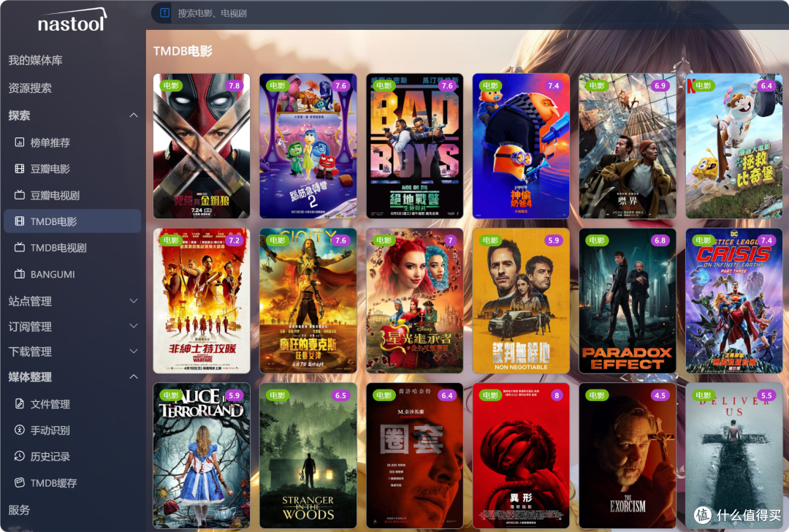Screen dimensions: 789x532
Task: Click the BANGUMI briefcase icon
Action: [20, 274]
